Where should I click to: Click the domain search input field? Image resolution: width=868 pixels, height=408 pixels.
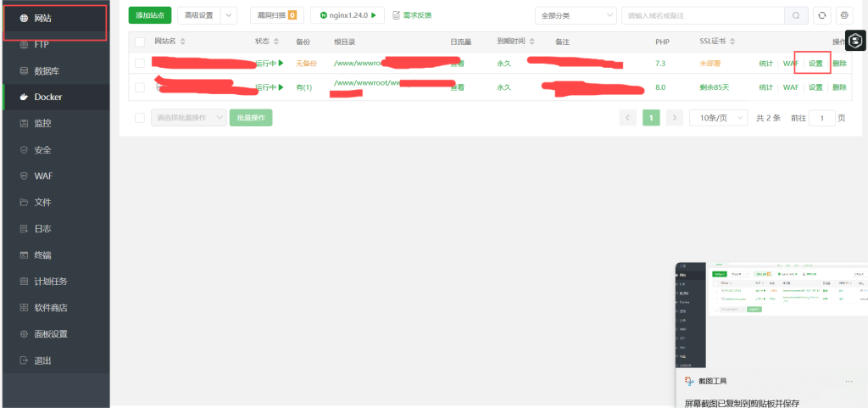pos(702,15)
